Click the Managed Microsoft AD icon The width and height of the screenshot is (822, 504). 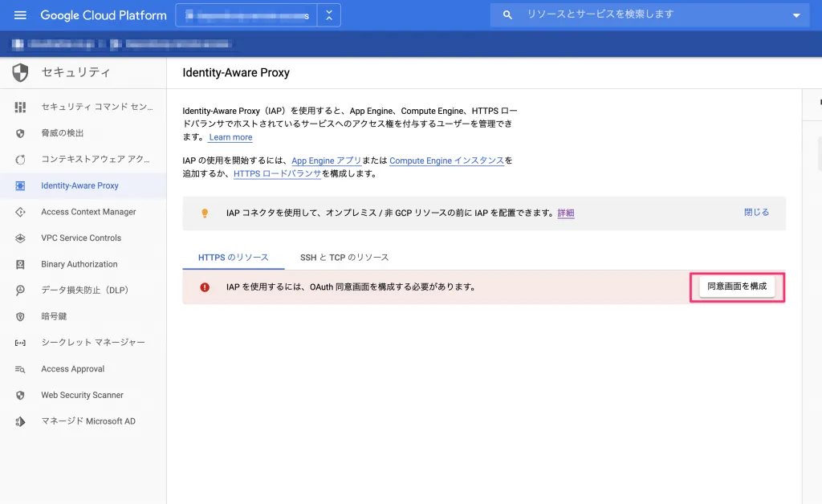click(x=21, y=421)
